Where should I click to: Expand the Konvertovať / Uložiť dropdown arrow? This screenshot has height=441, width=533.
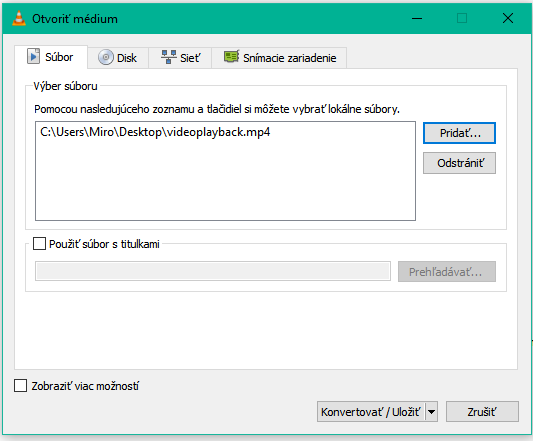(431, 412)
